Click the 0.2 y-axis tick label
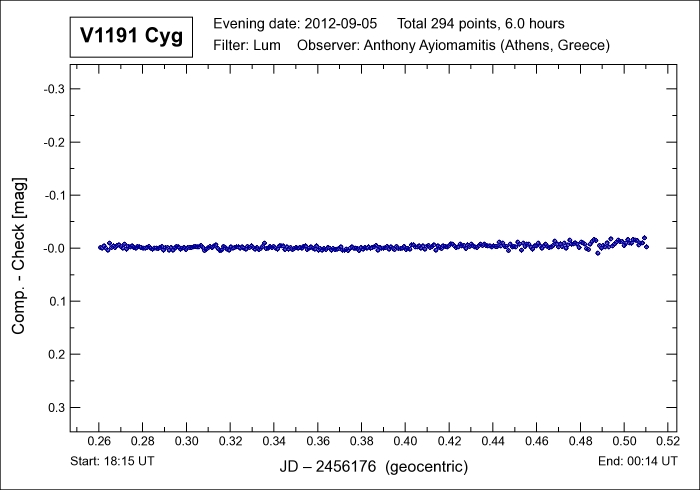 (54, 354)
